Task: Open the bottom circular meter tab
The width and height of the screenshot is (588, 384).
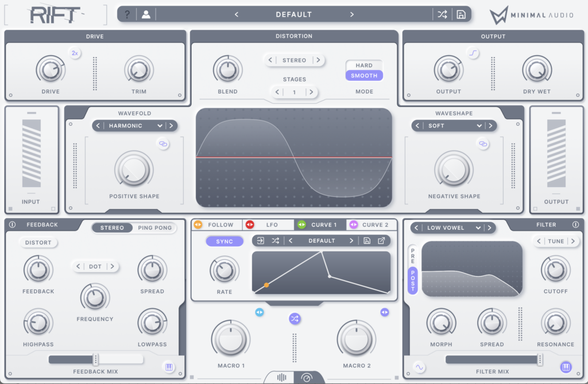Action: pyautogui.click(x=307, y=377)
